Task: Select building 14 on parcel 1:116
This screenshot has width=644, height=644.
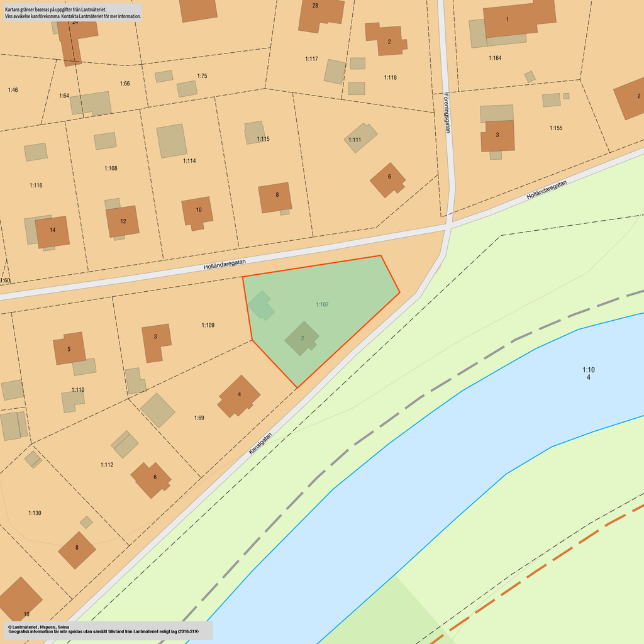Action: [x=52, y=230]
